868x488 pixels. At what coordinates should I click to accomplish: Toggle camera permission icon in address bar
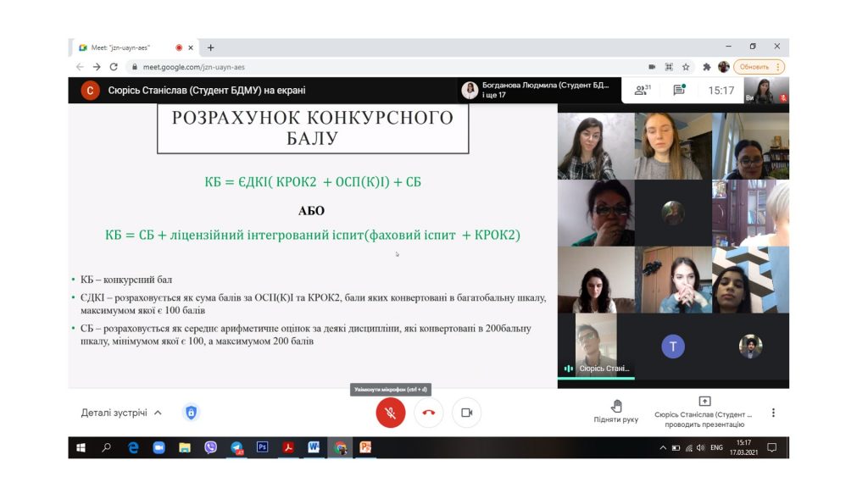coord(652,67)
